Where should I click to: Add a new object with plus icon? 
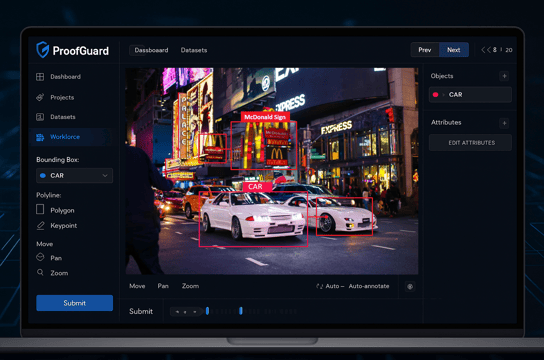point(504,76)
